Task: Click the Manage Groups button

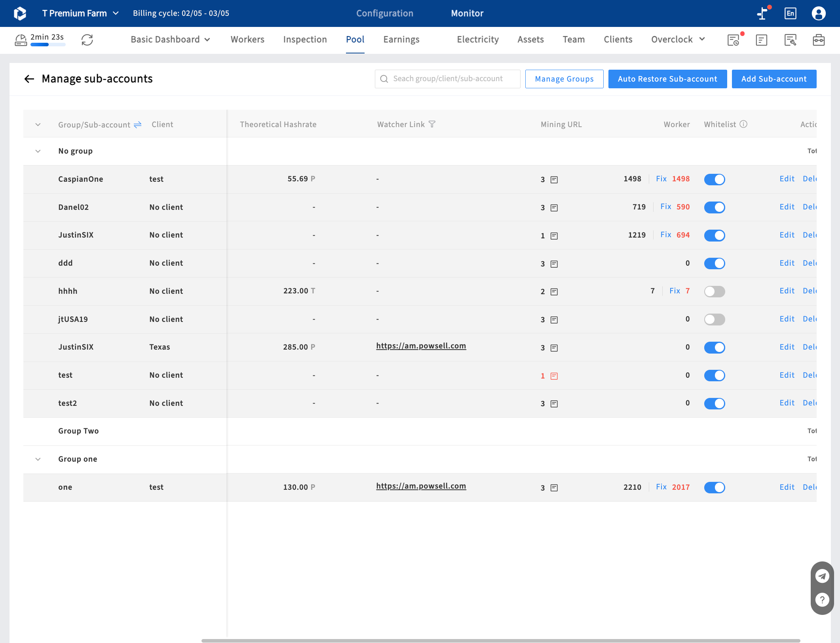Action: (564, 79)
